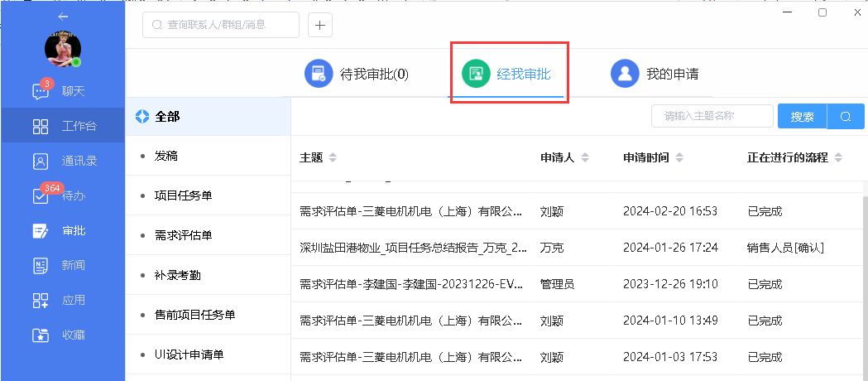Open the 待办 to-do list icon

click(x=41, y=196)
